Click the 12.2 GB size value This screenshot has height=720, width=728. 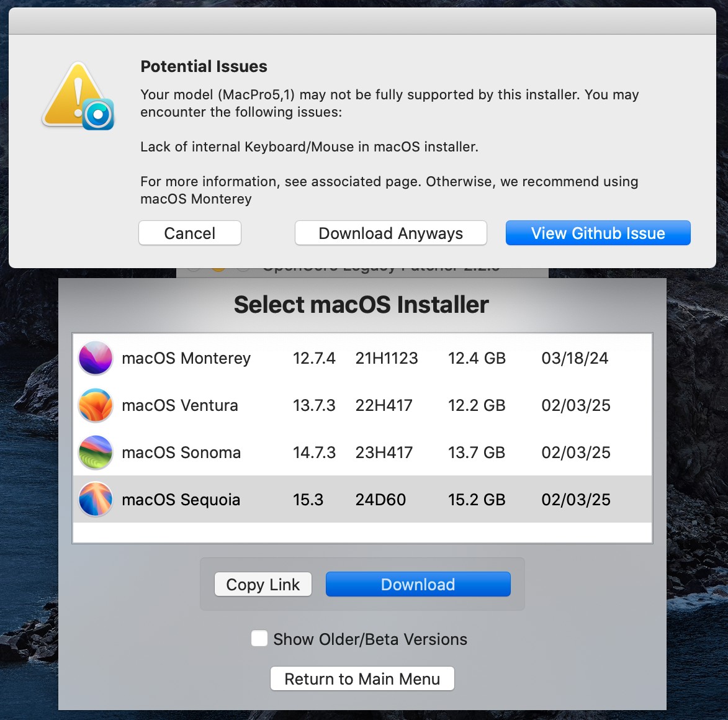477,405
